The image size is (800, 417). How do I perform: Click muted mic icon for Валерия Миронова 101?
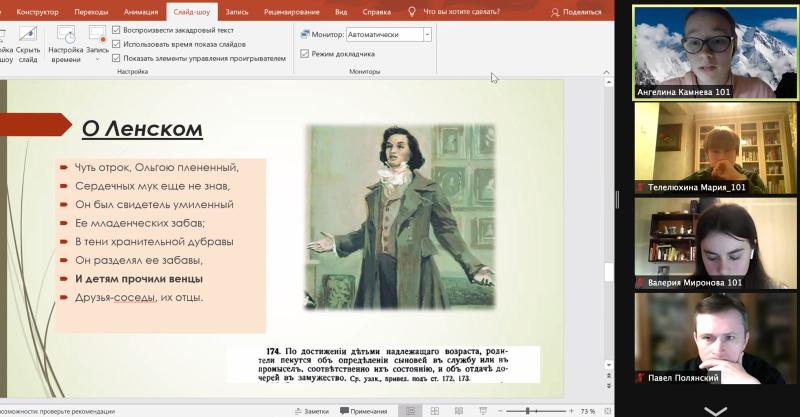click(x=640, y=282)
